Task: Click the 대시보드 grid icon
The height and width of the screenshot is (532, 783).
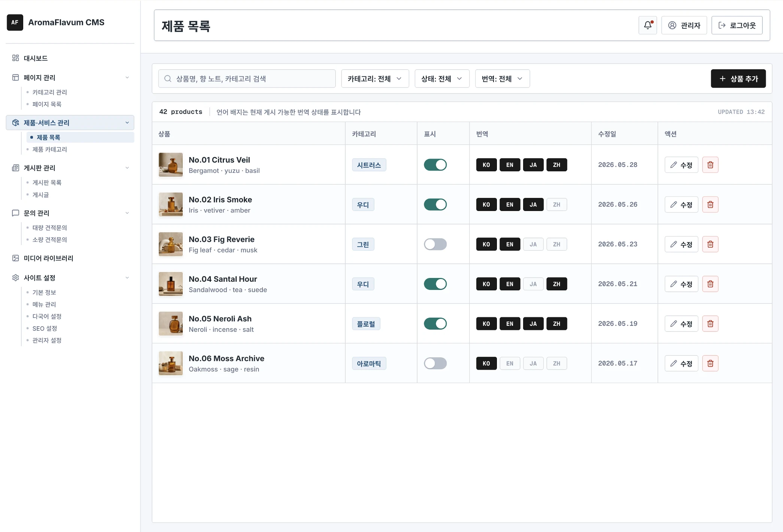Action: [x=15, y=58]
